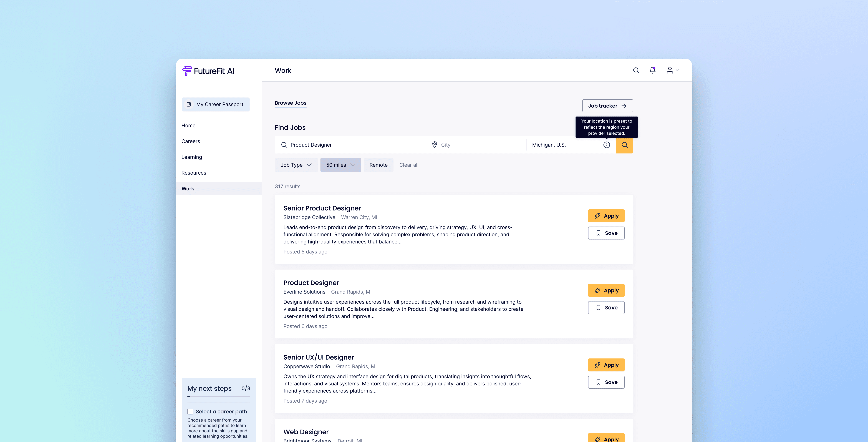Viewport: 868px width, 442px height.
Task: Check the Select a career path checkbox
Action: 190,412
